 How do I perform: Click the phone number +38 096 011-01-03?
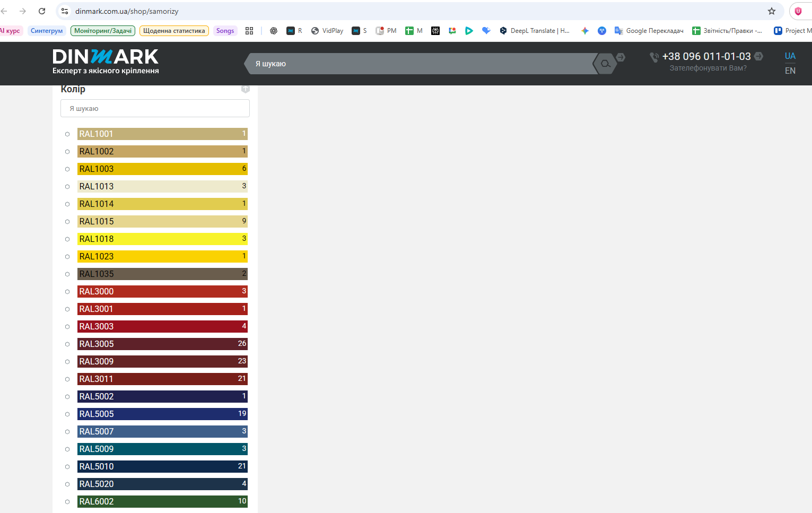click(706, 56)
